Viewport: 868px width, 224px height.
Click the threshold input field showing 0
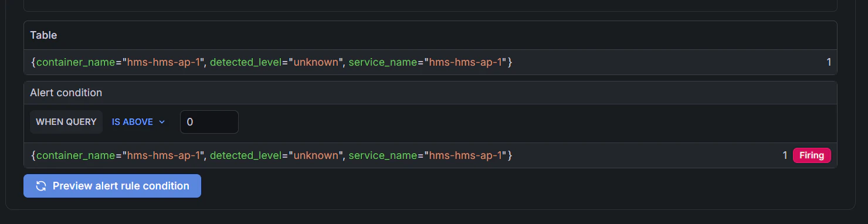click(x=209, y=122)
